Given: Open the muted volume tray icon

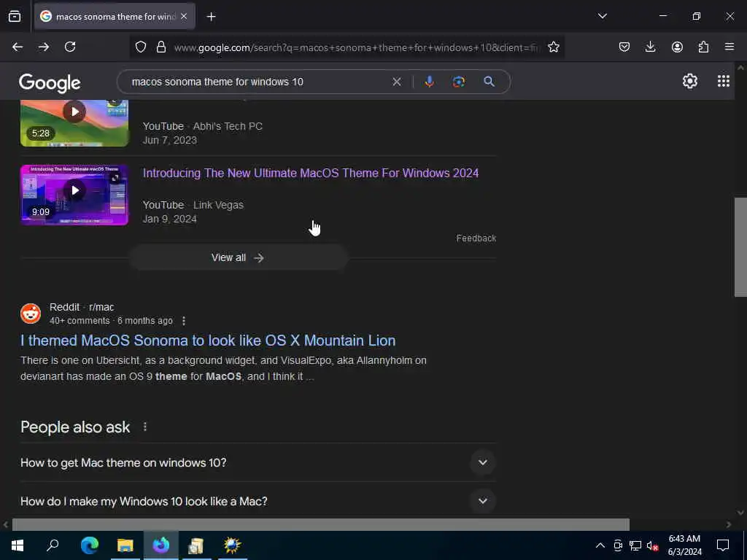Looking at the screenshot, I should click(653, 545).
